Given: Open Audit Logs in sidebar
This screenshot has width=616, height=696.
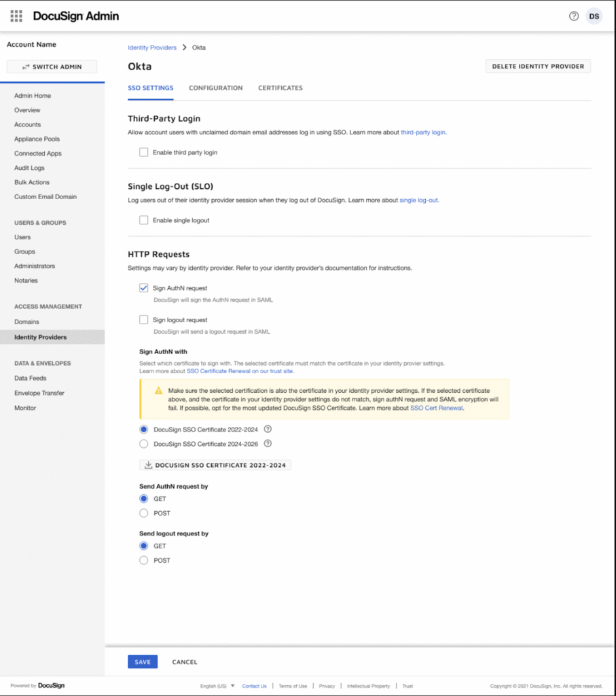Looking at the screenshot, I should click(29, 168).
